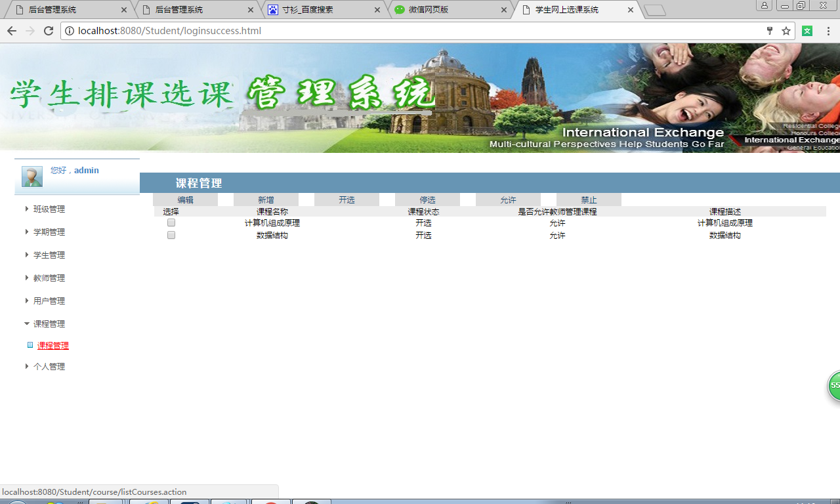The width and height of the screenshot is (840, 504).
Task: Click the 选择 column header
Action: [x=171, y=211]
